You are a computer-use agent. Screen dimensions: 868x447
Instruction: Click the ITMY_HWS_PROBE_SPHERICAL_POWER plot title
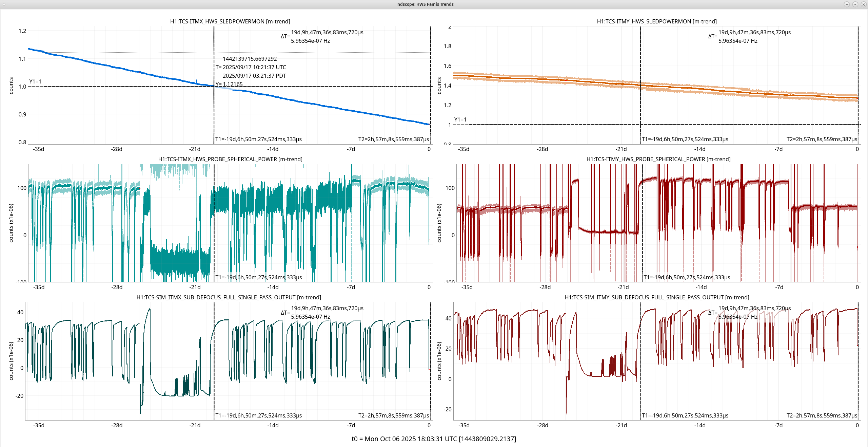tap(658, 159)
